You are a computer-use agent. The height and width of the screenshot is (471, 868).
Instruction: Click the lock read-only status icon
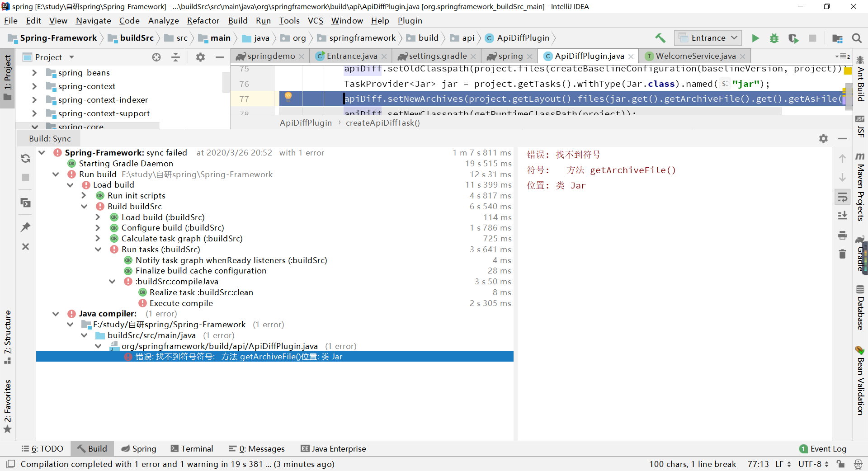coord(840,464)
